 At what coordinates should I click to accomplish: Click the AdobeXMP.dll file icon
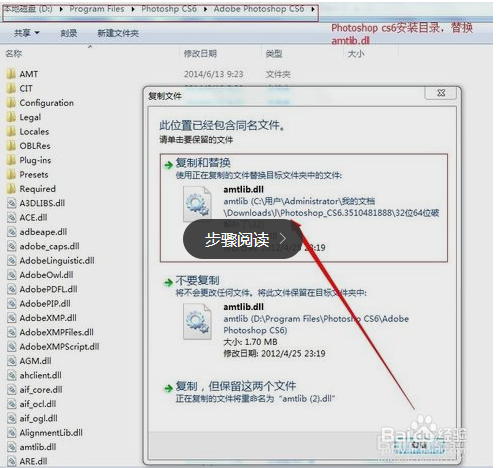tap(12, 318)
